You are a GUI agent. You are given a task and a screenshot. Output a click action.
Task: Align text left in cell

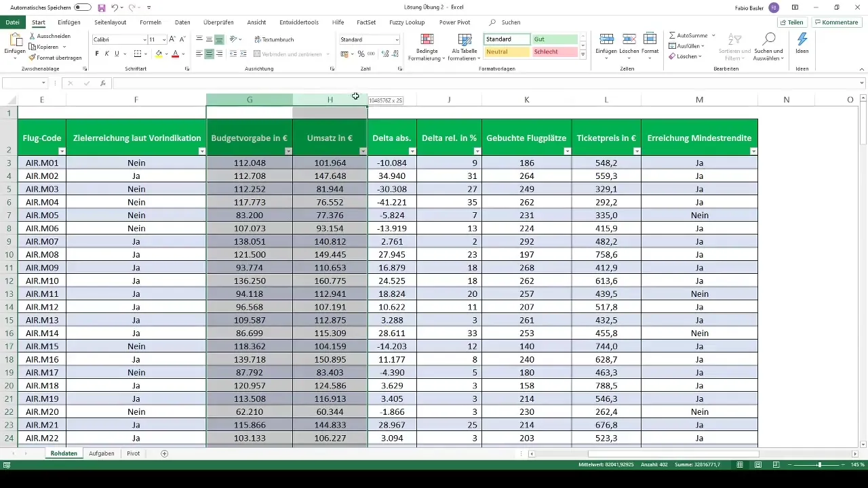[199, 54]
